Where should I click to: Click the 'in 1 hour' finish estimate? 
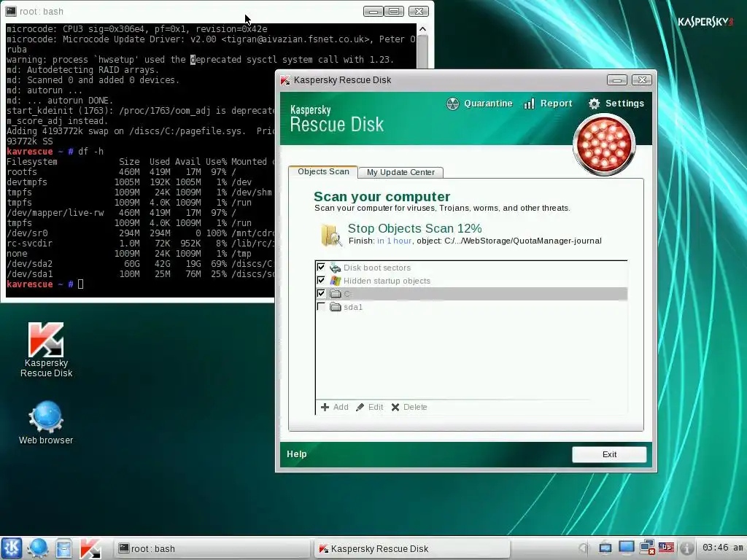tap(395, 241)
